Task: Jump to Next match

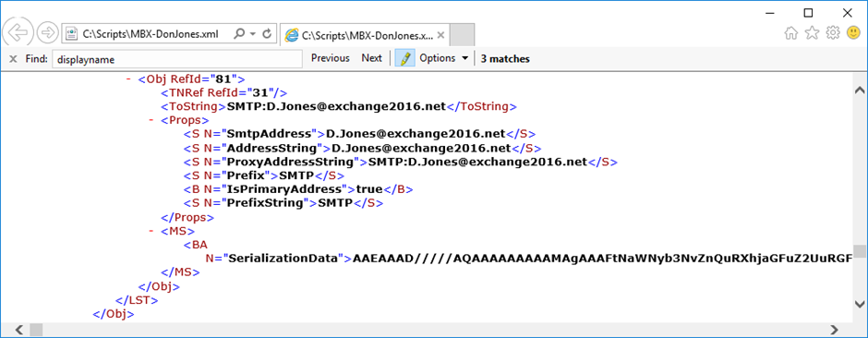Action: tap(371, 58)
